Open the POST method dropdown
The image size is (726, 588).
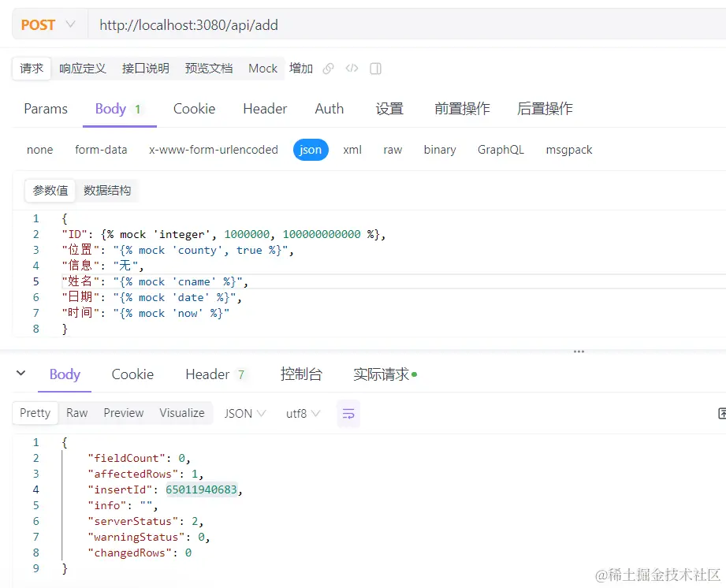click(x=49, y=24)
